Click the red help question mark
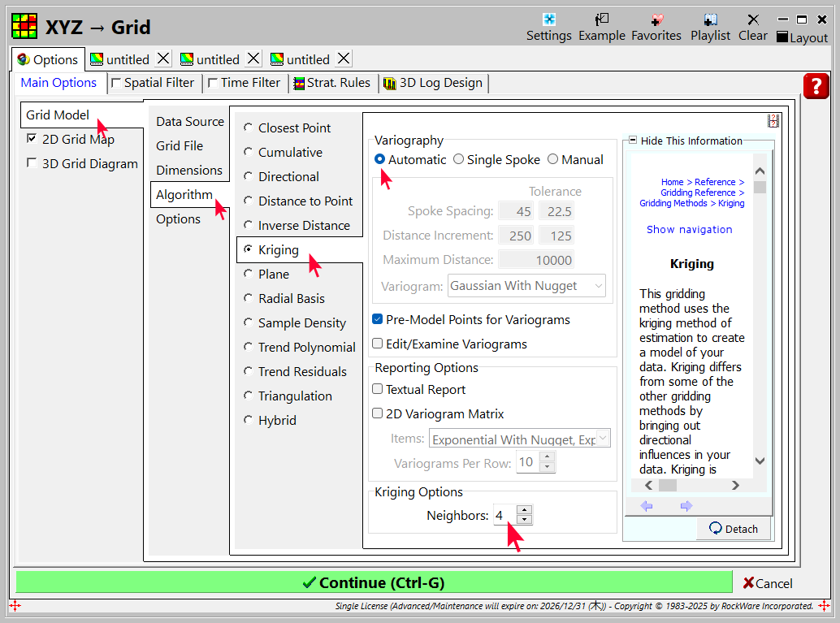The image size is (840, 623). pyautogui.click(x=816, y=86)
